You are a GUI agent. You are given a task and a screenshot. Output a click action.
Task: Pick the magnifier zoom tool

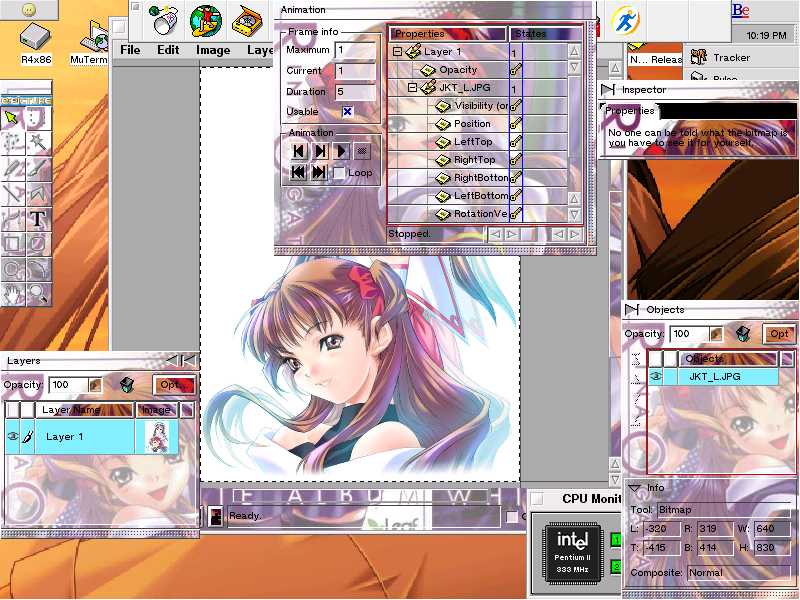point(38,293)
